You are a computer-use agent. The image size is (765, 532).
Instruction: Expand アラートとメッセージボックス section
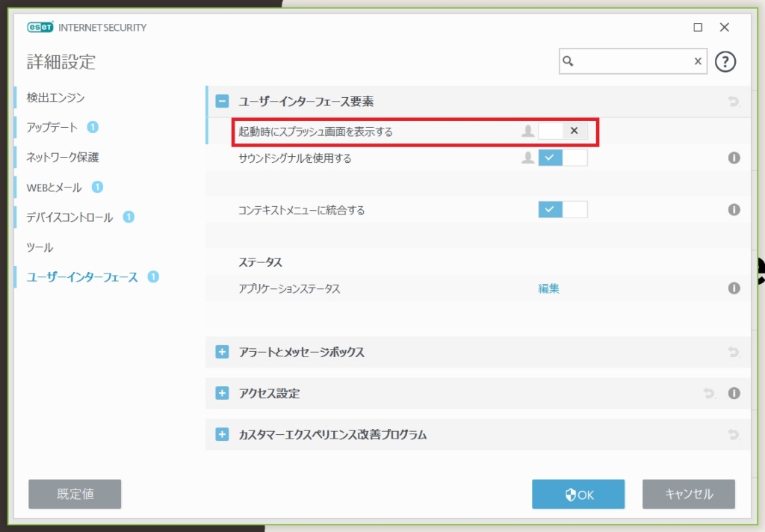coord(222,352)
